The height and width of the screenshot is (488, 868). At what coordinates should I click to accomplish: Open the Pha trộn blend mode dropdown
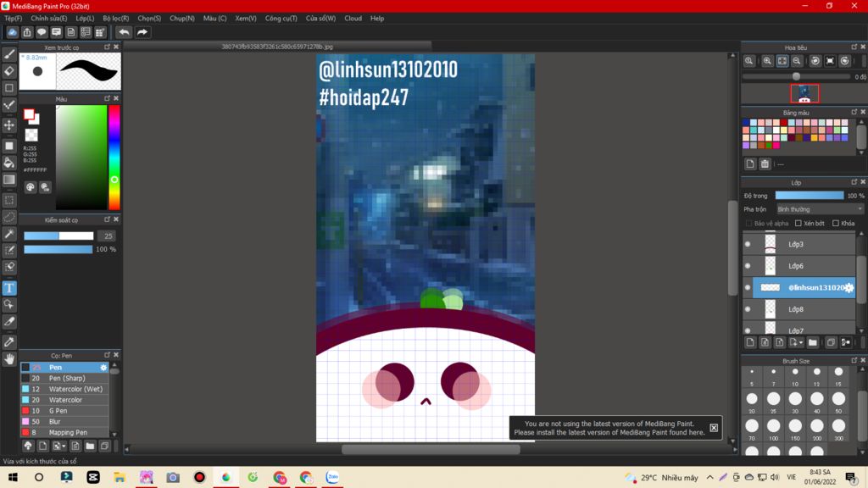[x=820, y=209]
